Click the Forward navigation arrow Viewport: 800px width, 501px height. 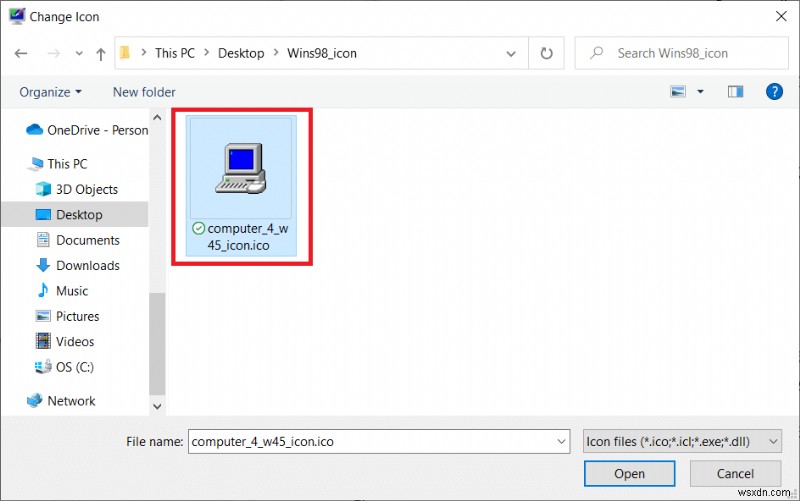pos(54,53)
